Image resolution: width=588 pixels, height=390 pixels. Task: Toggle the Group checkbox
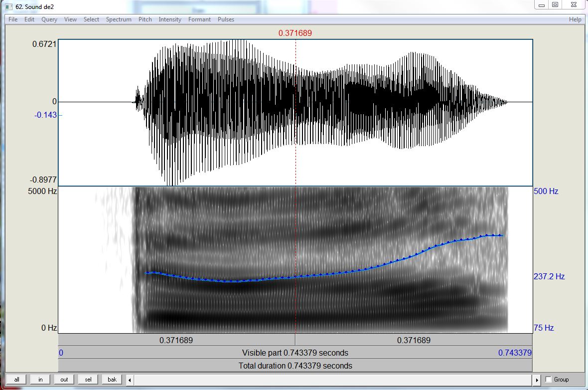click(548, 380)
